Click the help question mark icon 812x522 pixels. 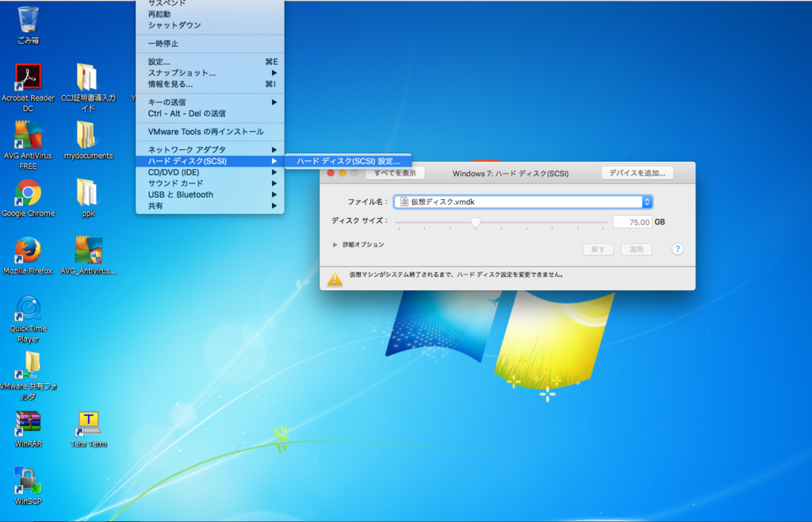pyautogui.click(x=677, y=249)
